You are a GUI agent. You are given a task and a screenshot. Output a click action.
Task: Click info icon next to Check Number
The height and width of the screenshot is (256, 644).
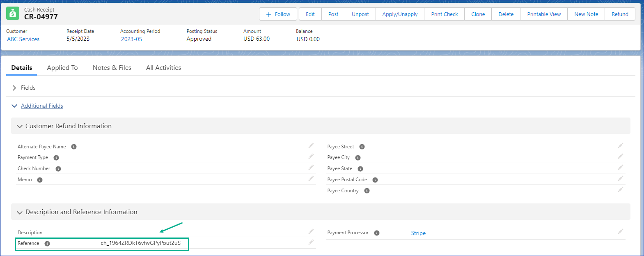[x=58, y=169]
